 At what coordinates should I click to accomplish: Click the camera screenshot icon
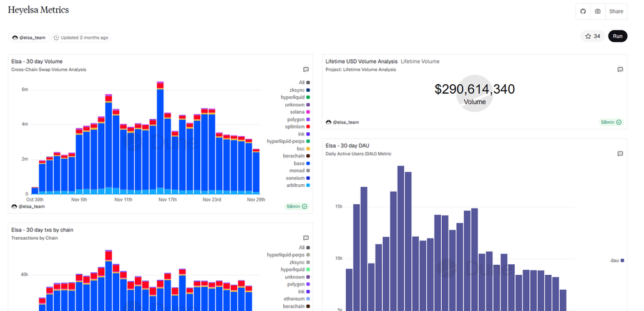598,11
